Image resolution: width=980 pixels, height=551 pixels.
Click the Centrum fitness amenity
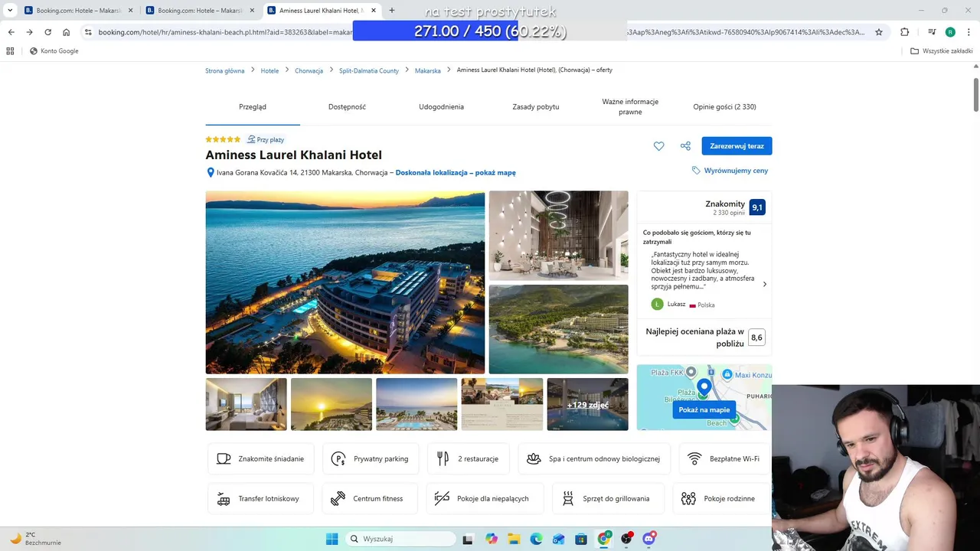click(370, 498)
